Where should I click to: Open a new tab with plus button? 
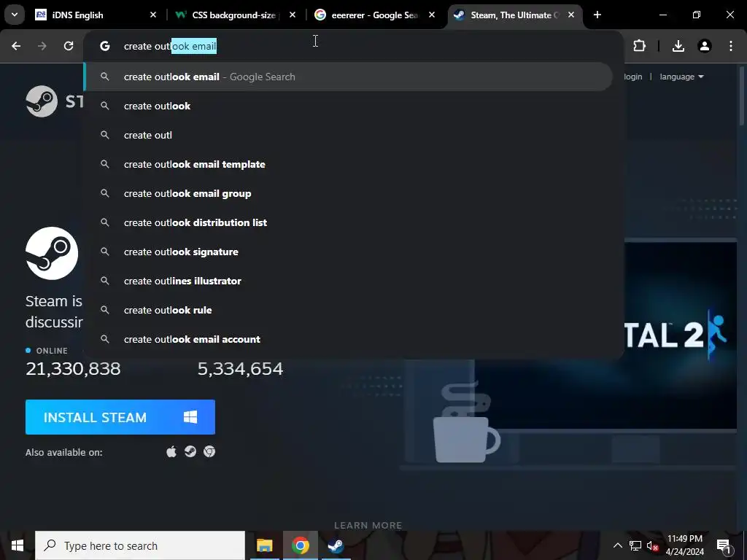pyautogui.click(x=597, y=15)
